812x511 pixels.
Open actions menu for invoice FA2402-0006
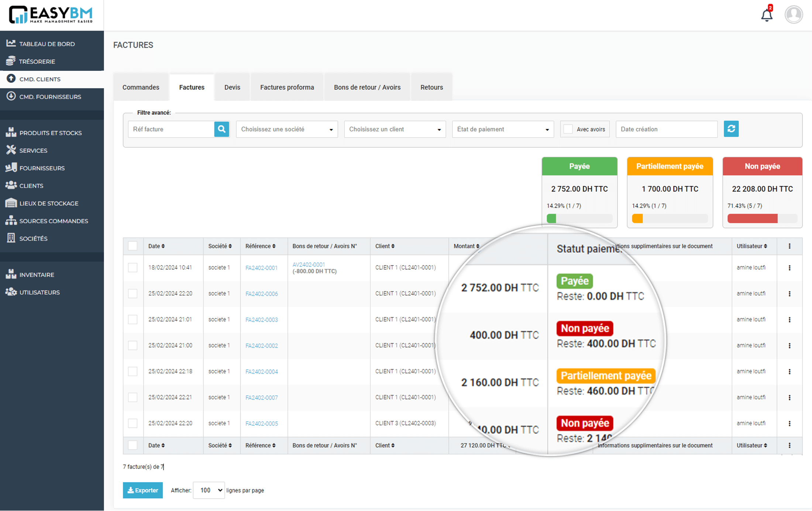[789, 294]
